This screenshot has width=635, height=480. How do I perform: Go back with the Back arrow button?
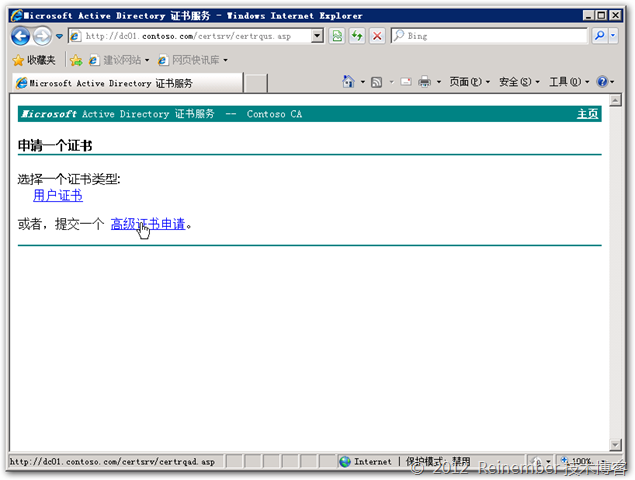[x=21, y=36]
